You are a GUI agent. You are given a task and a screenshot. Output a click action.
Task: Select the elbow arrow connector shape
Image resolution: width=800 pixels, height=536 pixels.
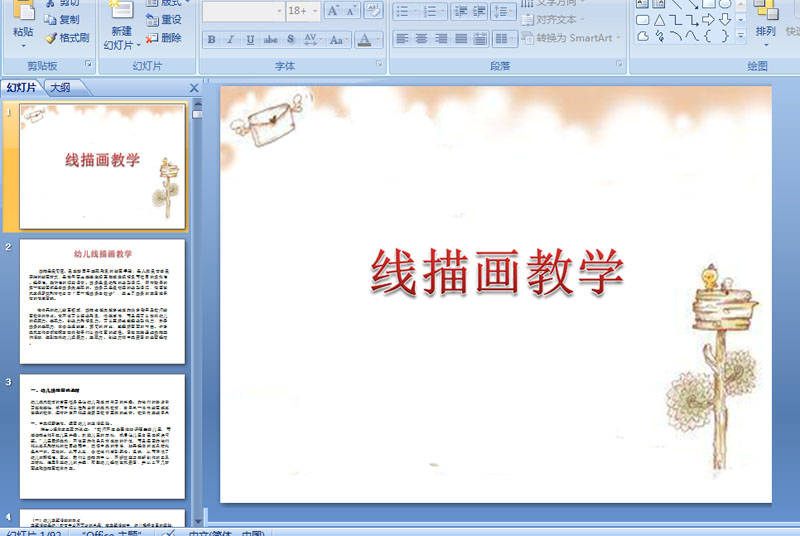(692, 20)
